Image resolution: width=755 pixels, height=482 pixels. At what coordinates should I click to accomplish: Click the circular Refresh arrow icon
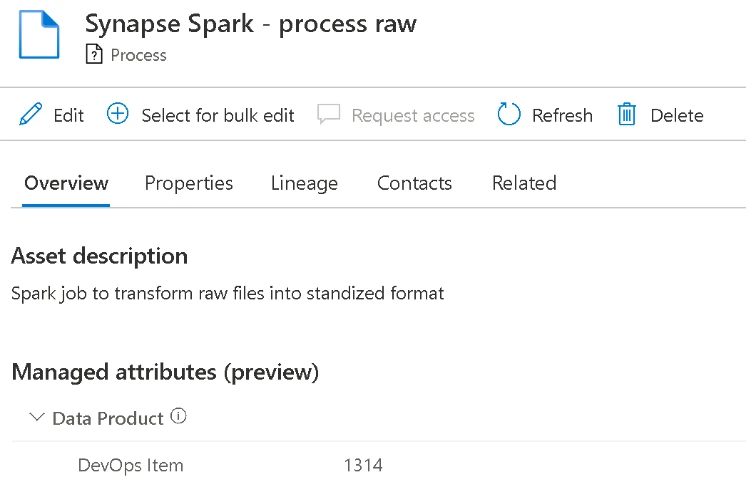click(509, 114)
